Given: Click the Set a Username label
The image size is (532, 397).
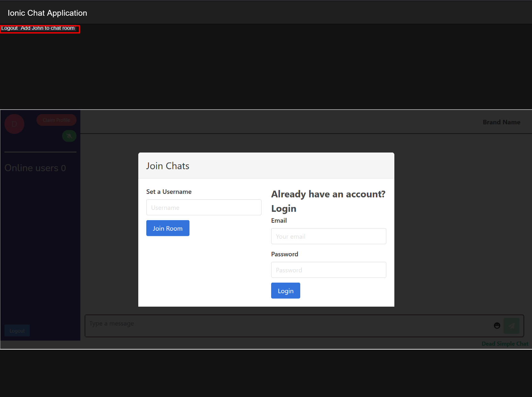Looking at the screenshot, I should coord(169,192).
